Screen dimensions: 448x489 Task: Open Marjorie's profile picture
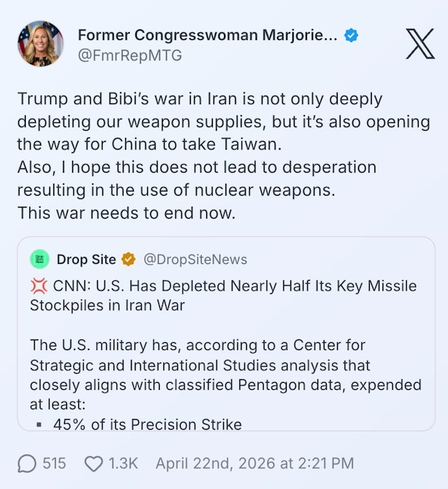[x=40, y=43]
